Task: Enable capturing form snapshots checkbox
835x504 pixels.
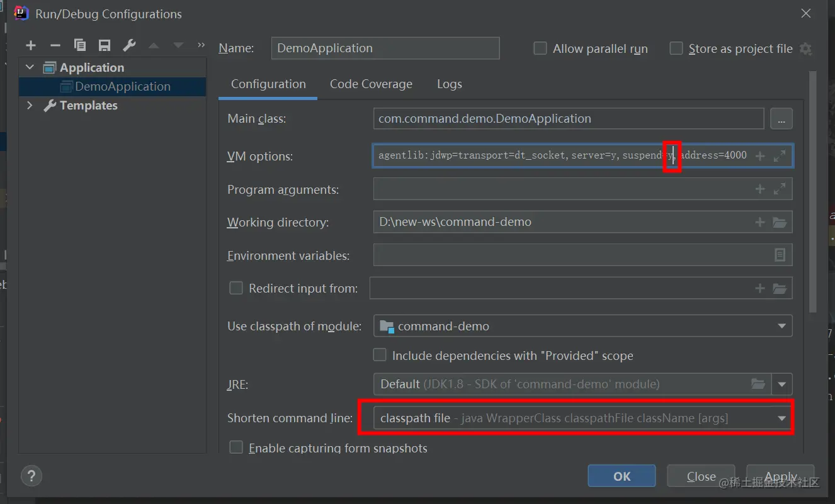Action: [236, 447]
